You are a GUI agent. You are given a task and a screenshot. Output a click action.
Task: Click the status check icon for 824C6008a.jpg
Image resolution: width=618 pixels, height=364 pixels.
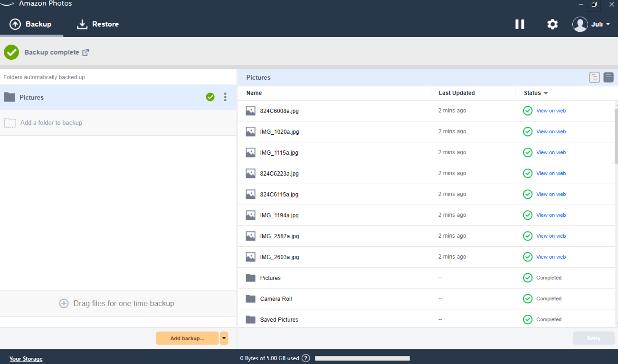pyautogui.click(x=528, y=111)
